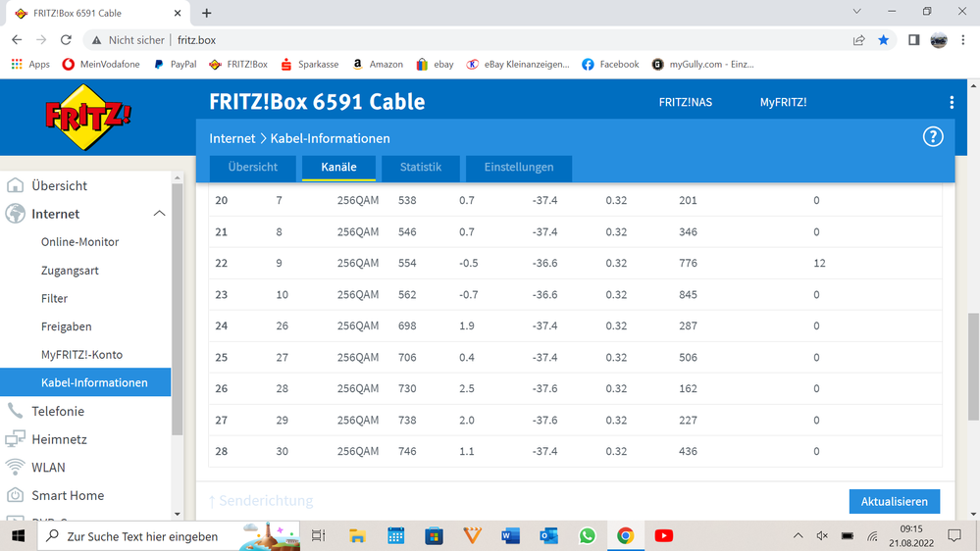Image resolution: width=980 pixels, height=551 pixels.
Task: Click the value 845 in channel 23 row
Action: 688,294
